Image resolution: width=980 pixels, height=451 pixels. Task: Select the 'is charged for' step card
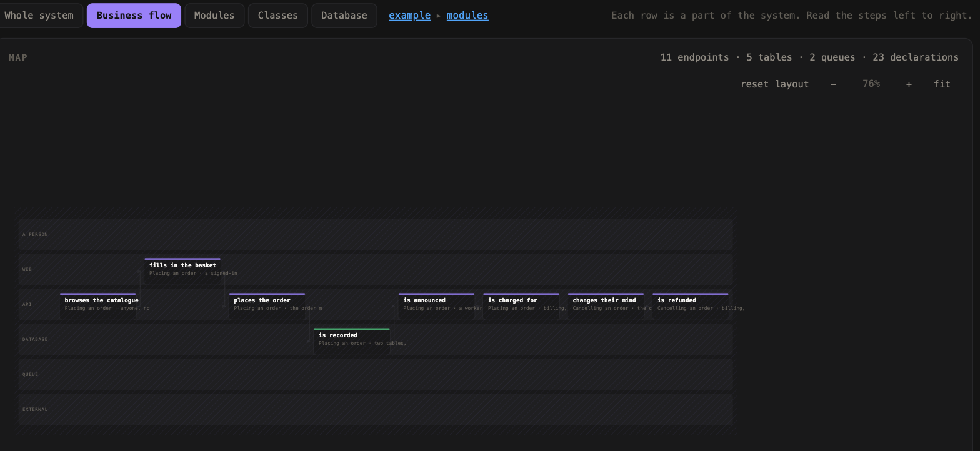521,307
